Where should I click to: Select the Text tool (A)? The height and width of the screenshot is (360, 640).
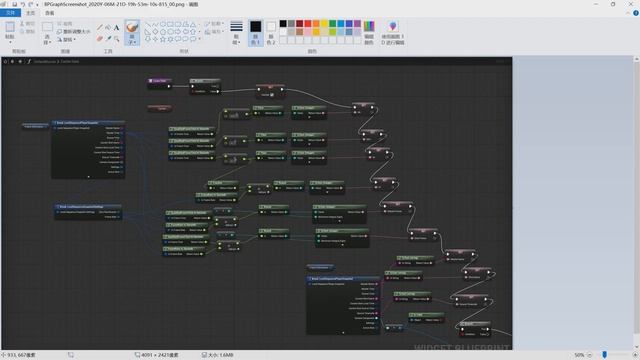click(116, 28)
